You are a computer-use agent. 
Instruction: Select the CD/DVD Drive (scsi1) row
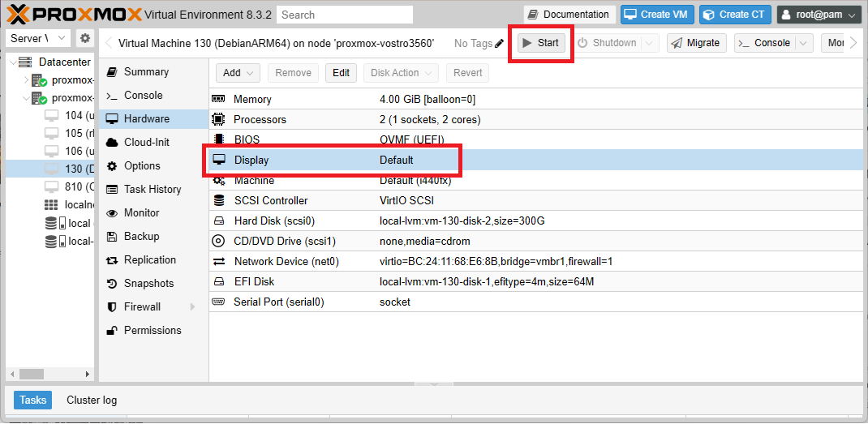tap(538, 242)
